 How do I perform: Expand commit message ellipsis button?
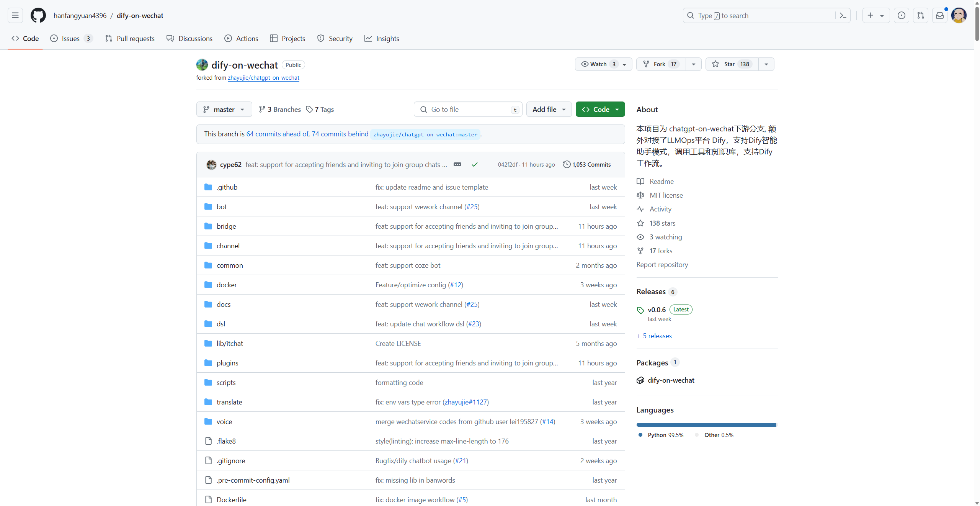point(457,164)
